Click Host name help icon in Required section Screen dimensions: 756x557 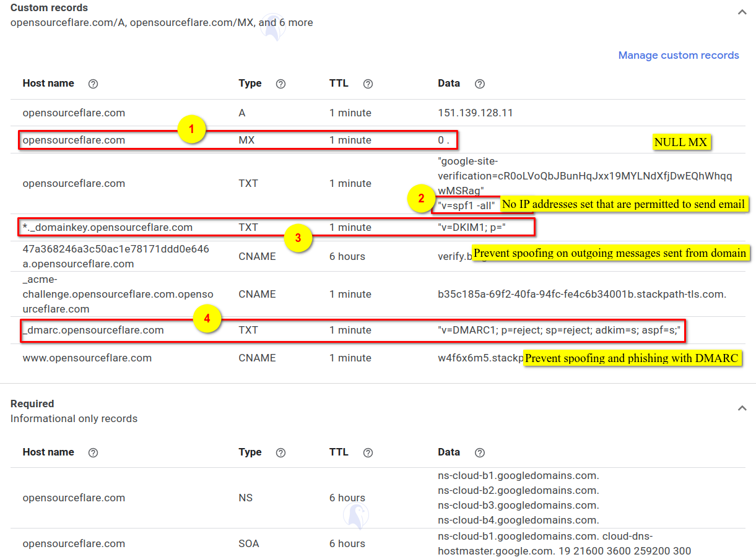pos(93,452)
